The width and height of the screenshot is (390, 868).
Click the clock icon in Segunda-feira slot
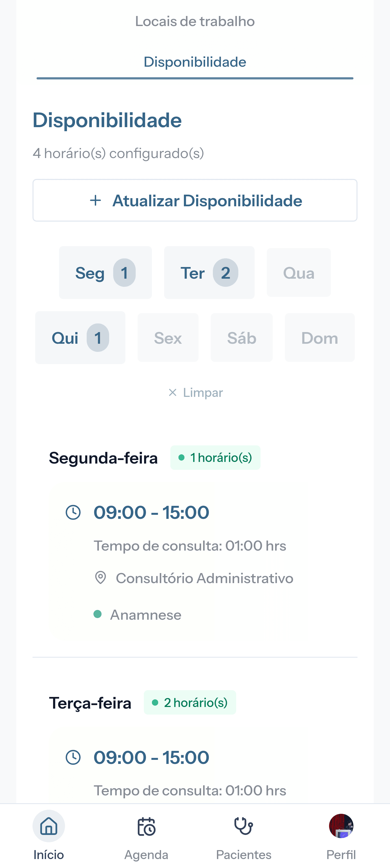point(73,512)
